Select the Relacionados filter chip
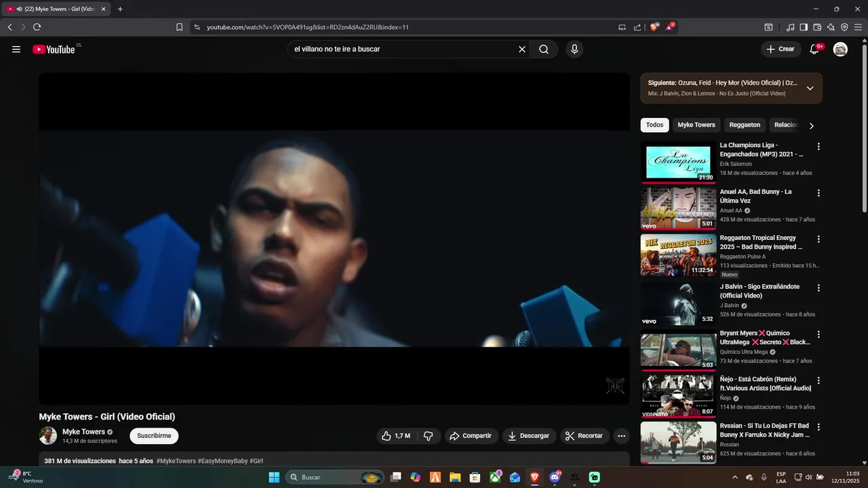 [x=786, y=125]
